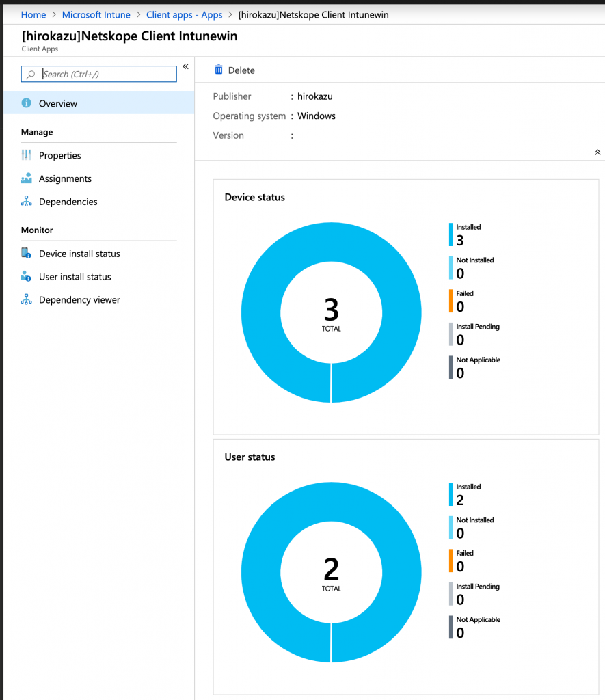The image size is (605, 700).
Task: Go to Client apps - Apps breadcrumb
Action: pyautogui.click(x=185, y=15)
